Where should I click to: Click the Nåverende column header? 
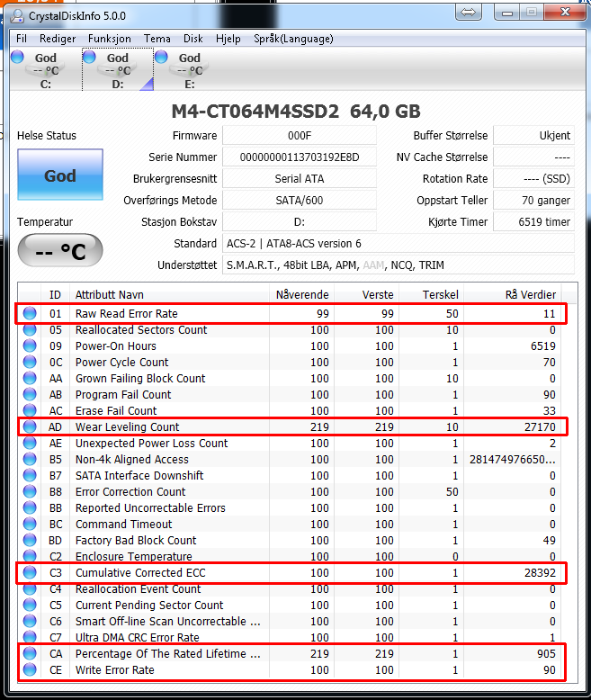301,294
